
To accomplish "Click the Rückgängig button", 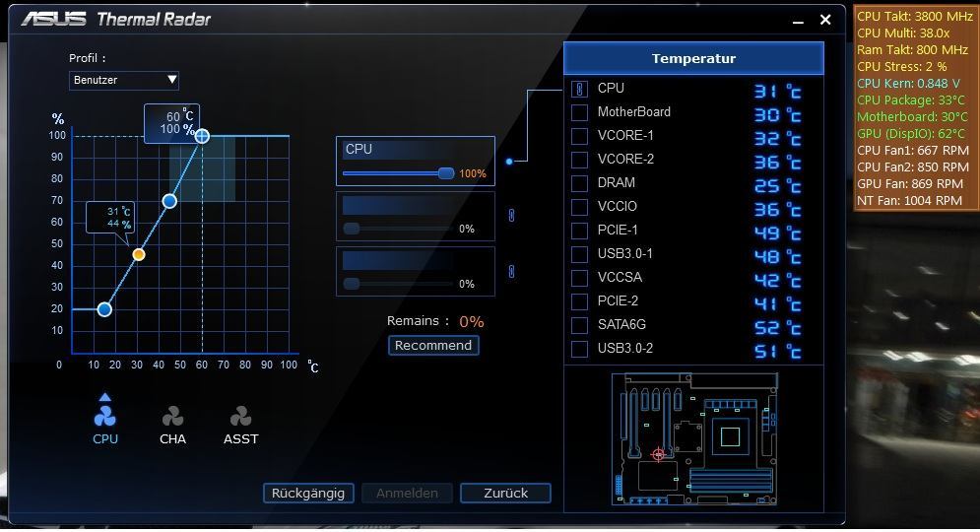I will coord(308,493).
